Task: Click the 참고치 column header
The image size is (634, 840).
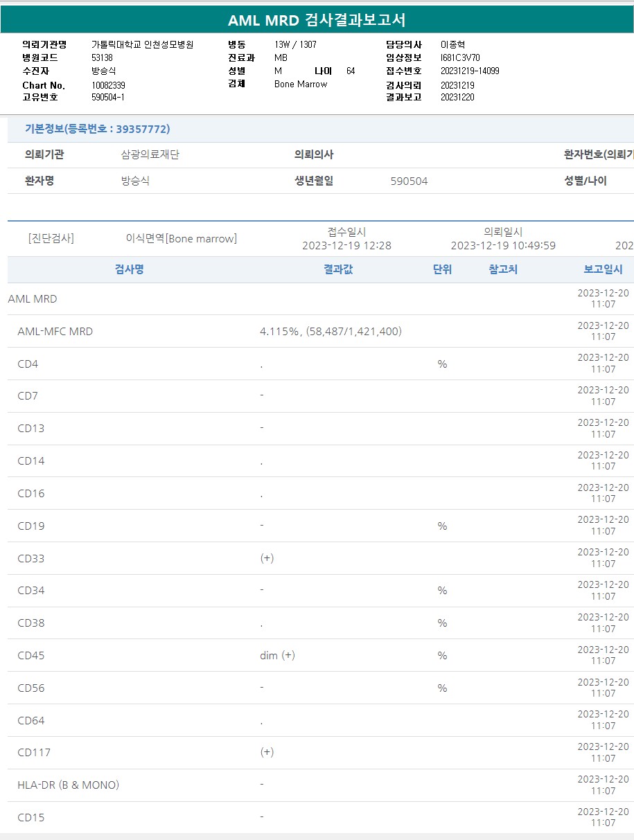Action: [x=503, y=270]
